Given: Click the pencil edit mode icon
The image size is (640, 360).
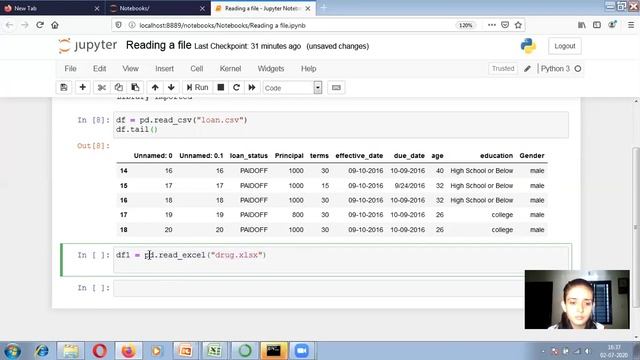Looking at the screenshot, I should tap(527, 69).
